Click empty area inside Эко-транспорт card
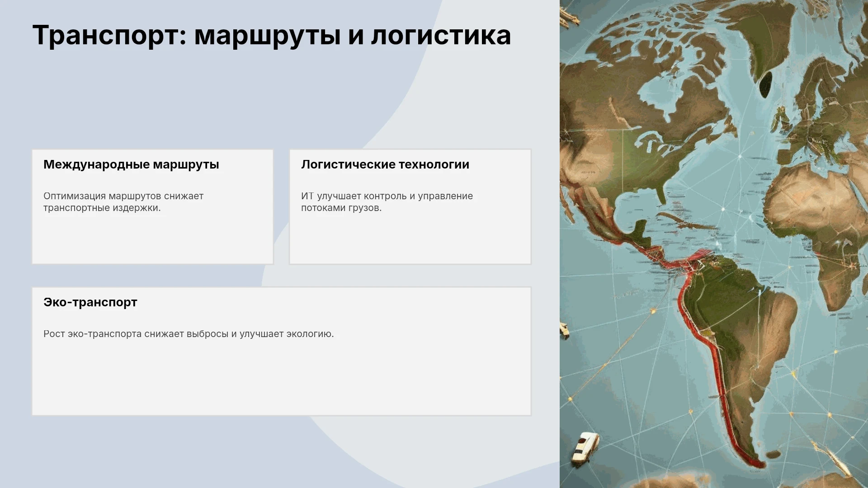The image size is (868, 488). click(x=280, y=380)
